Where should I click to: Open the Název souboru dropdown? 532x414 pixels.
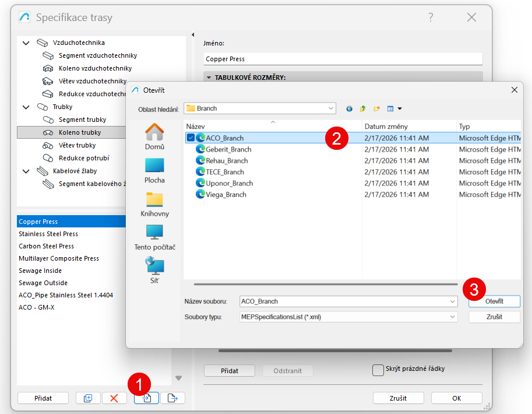(452, 301)
